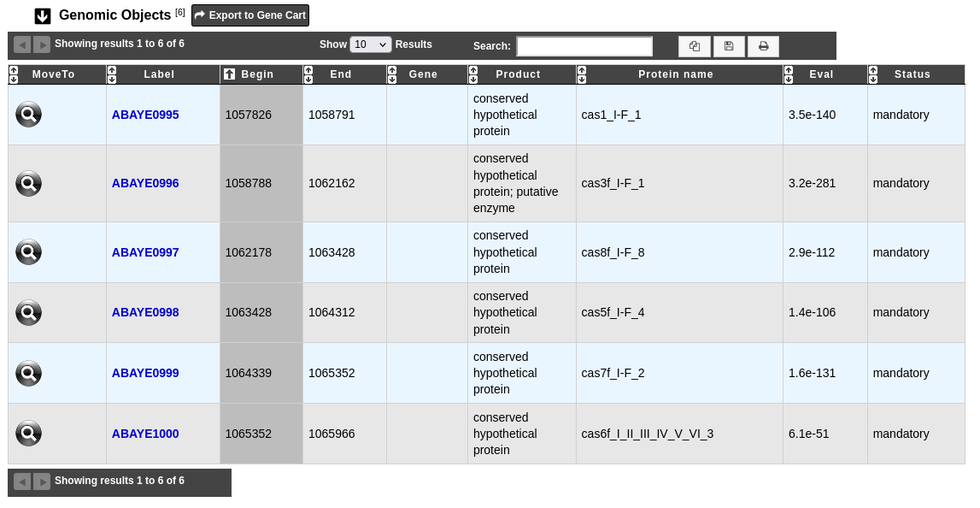Screen dimensions: 980x508
Task: Sort table by Label column
Action: (163, 74)
